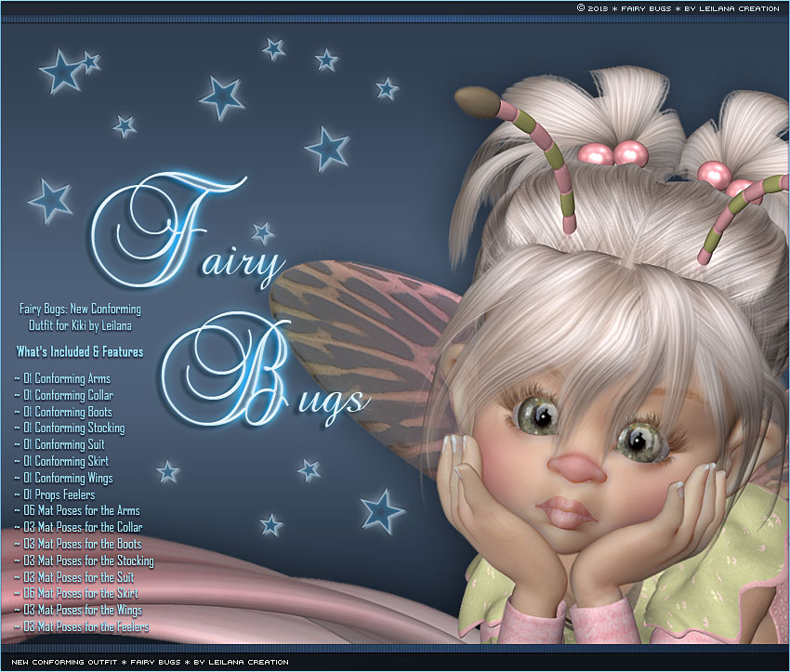Click the '01 Conforming Suit' list line

tap(59, 444)
